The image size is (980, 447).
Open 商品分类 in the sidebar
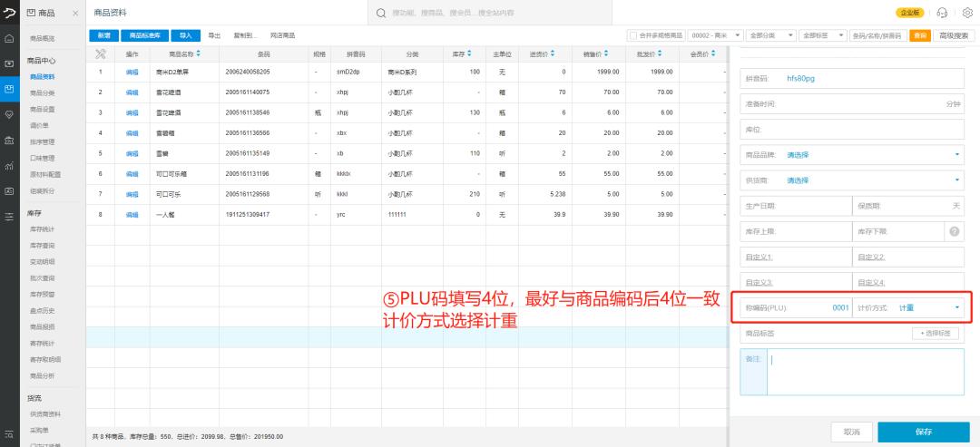(x=43, y=93)
